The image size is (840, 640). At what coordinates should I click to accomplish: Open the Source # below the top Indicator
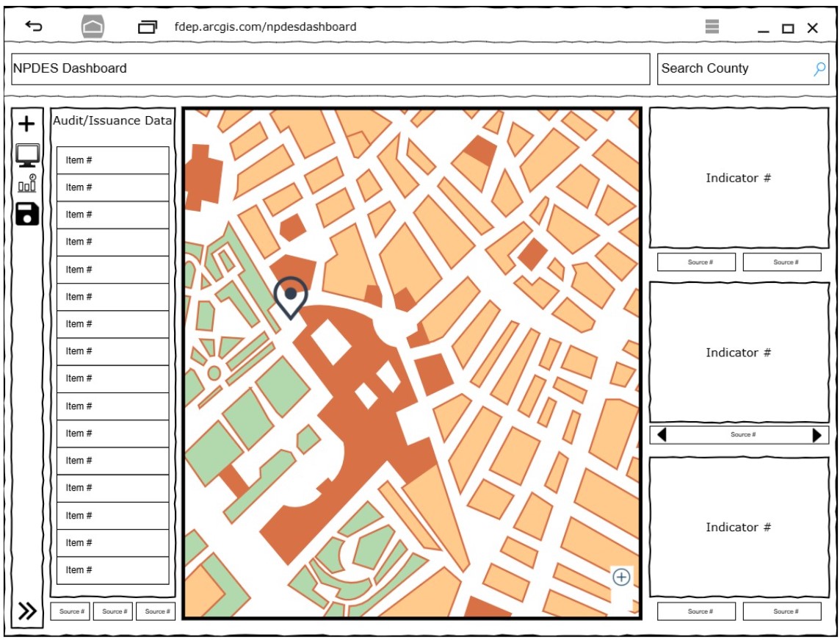point(696,262)
